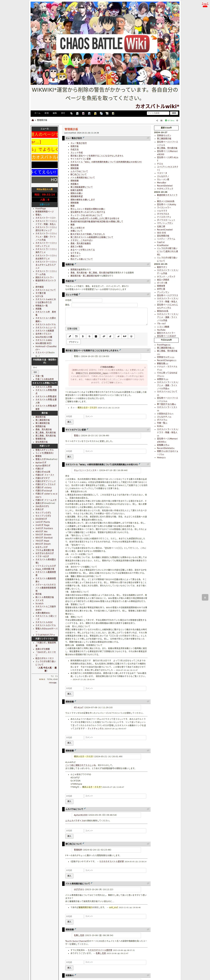Click the &# special character icon
The height and width of the screenshot is (980, 210).
124,336
